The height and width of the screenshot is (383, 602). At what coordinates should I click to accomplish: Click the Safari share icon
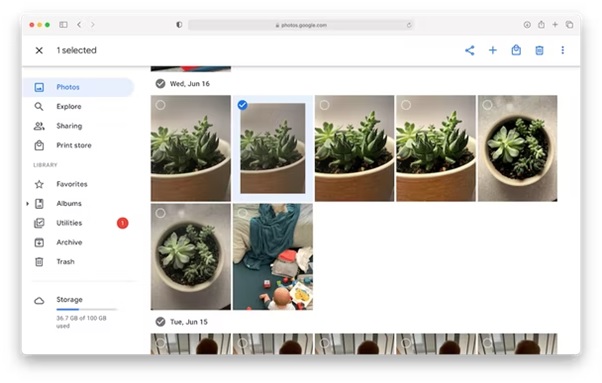click(541, 25)
